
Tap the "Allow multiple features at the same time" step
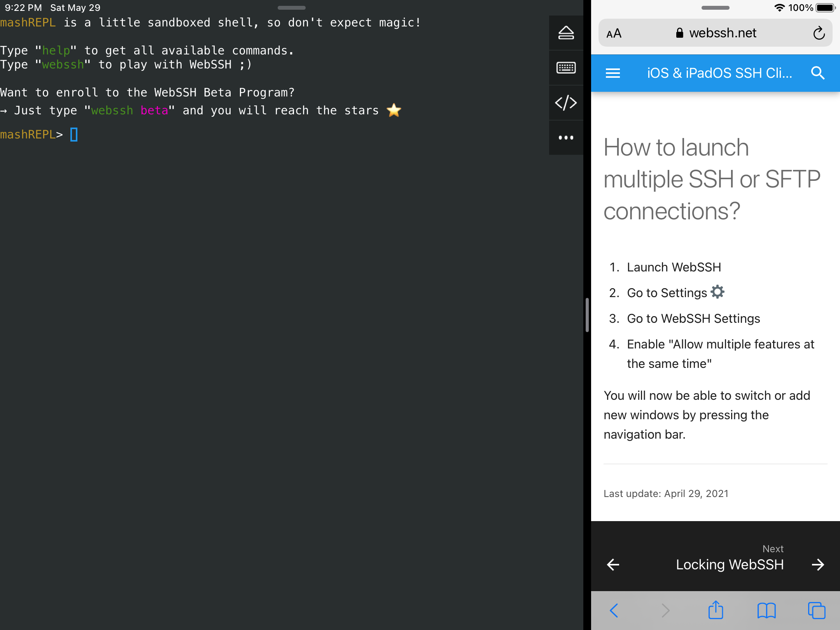(720, 354)
